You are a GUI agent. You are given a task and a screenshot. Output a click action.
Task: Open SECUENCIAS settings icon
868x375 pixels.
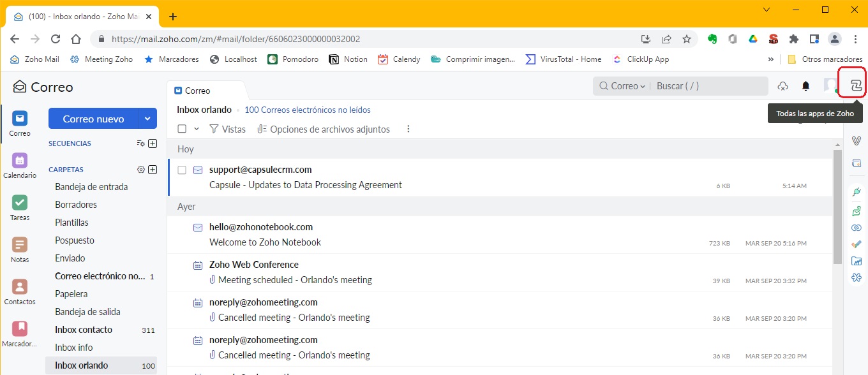click(x=141, y=143)
